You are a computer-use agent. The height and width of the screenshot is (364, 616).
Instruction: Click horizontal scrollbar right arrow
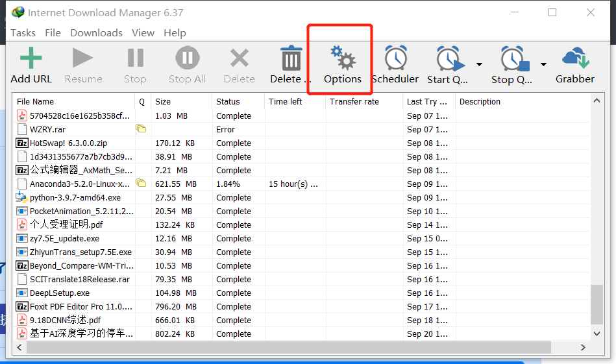[583, 348]
